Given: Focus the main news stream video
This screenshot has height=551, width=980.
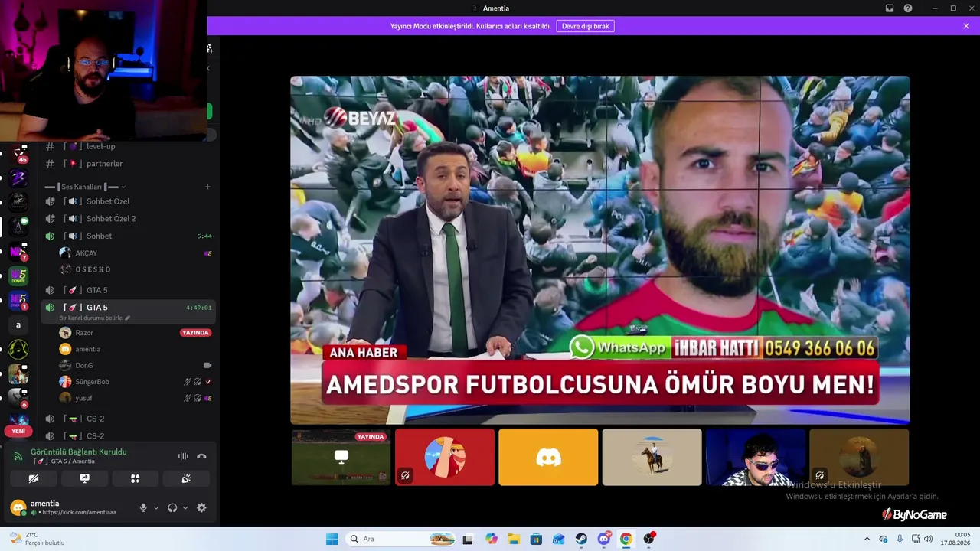Looking at the screenshot, I should point(600,249).
